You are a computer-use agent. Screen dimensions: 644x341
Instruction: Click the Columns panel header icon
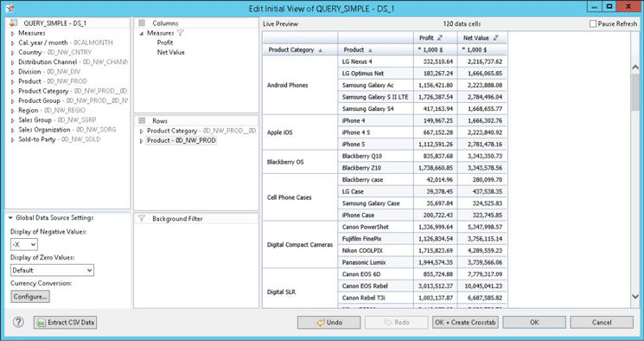(142, 23)
